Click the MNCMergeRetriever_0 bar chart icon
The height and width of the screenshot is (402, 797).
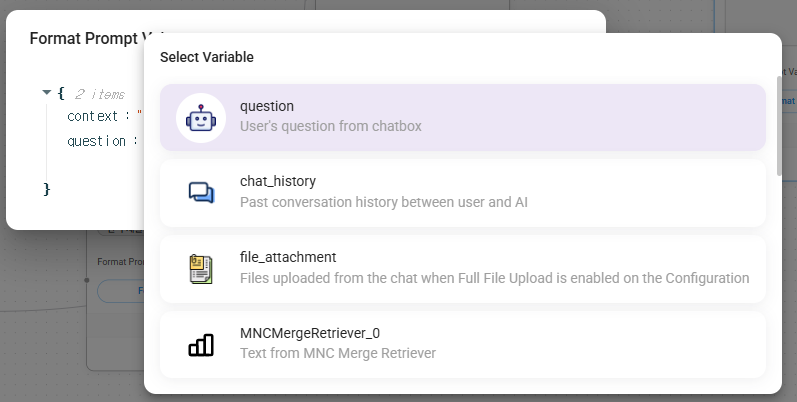tap(201, 345)
